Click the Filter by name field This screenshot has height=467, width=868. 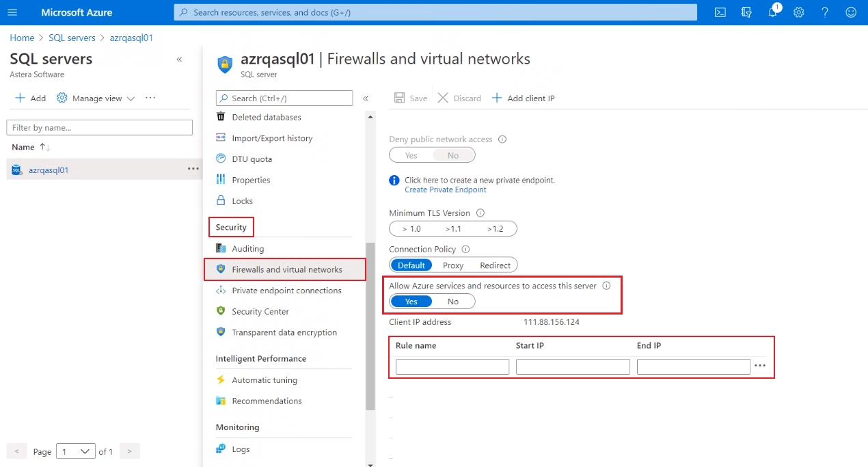click(x=100, y=128)
